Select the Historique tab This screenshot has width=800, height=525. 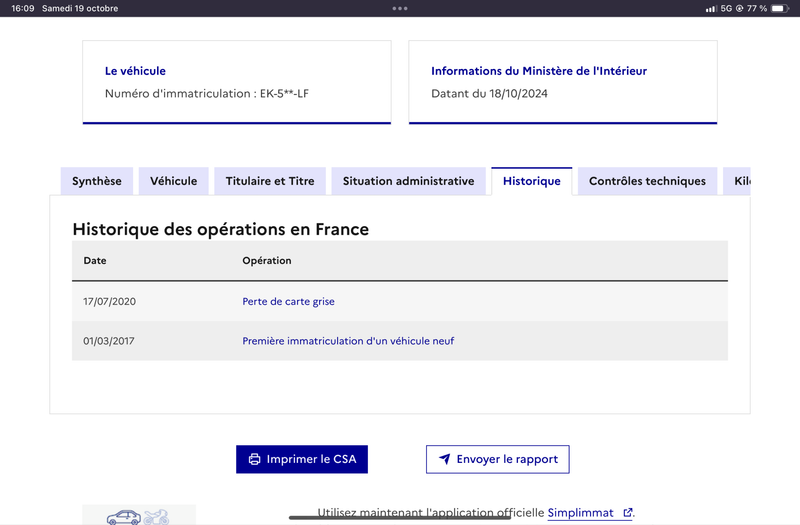click(532, 181)
